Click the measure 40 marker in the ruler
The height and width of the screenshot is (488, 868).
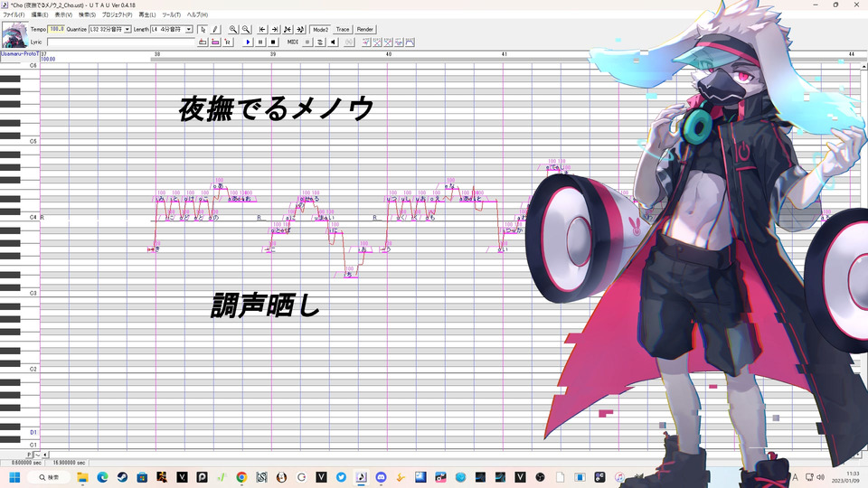point(389,54)
